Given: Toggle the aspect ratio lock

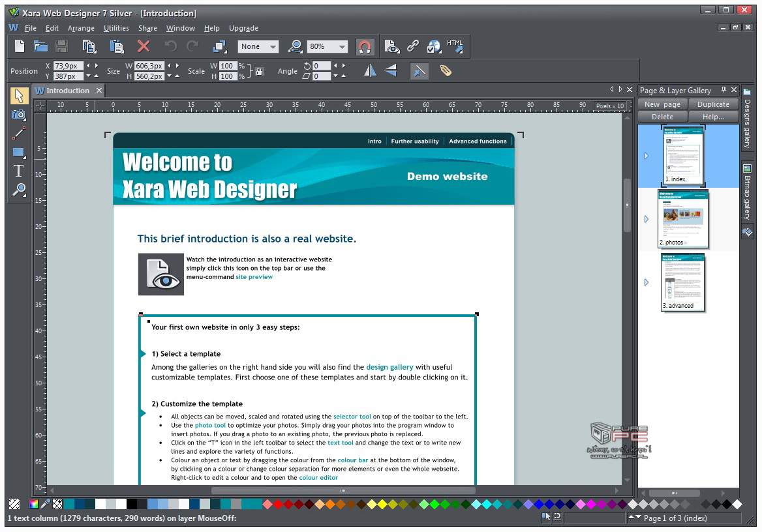Looking at the screenshot, I should (259, 71).
